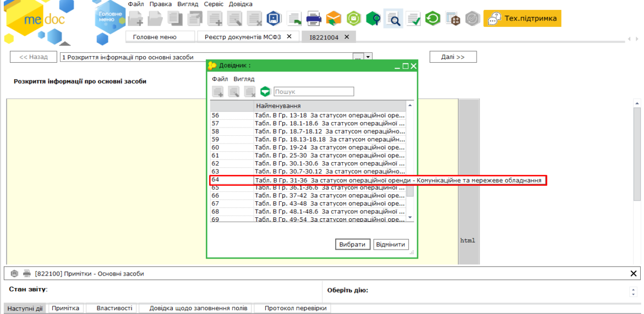
Task: Close the Примітки - Основні засоби panel
Action: pyautogui.click(x=634, y=273)
